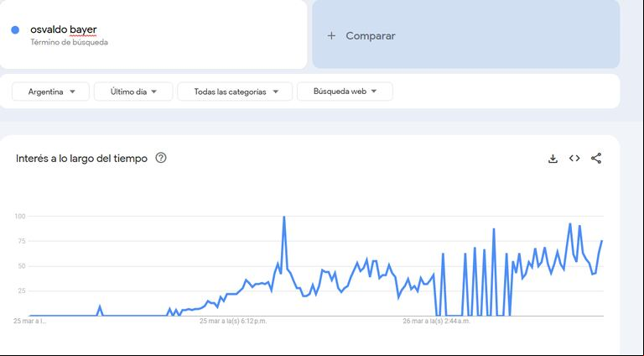Open help icon beside Interés a lo largo
This screenshot has width=644, height=356.
click(x=161, y=158)
